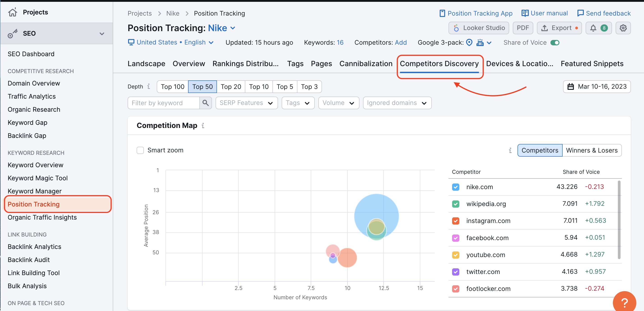Click the Looker Studio logo icon
The width and height of the screenshot is (644, 311).
click(456, 28)
